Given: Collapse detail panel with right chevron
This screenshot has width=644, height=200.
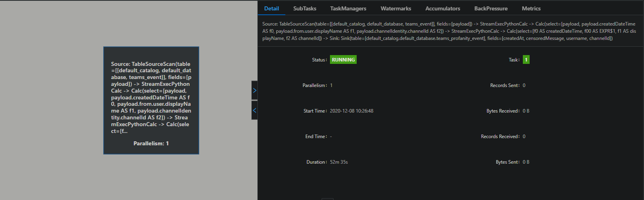Looking at the screenshot, I should [x=254, y=91].
